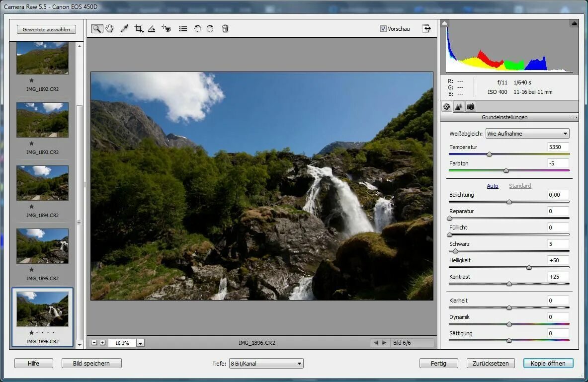Click the zoom in plus button
This screenshot has width=588, height=382.
tap(102, 343)
